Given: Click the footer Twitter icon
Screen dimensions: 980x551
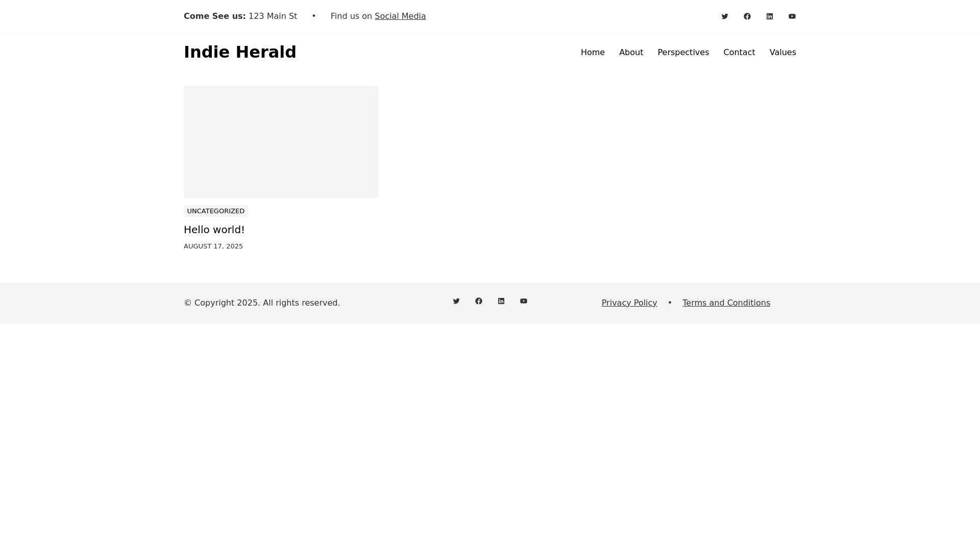Looking at the screenshot, I should 456,301.
